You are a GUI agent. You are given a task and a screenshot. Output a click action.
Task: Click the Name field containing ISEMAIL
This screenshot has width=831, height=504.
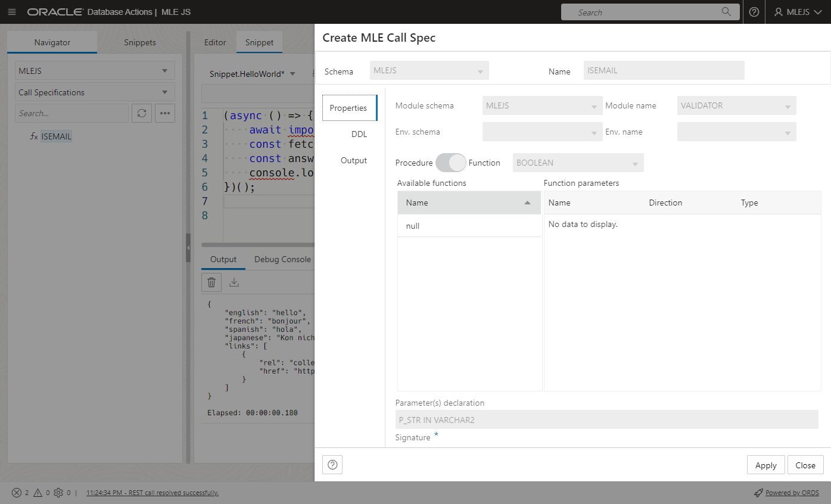tap(664, 70)
